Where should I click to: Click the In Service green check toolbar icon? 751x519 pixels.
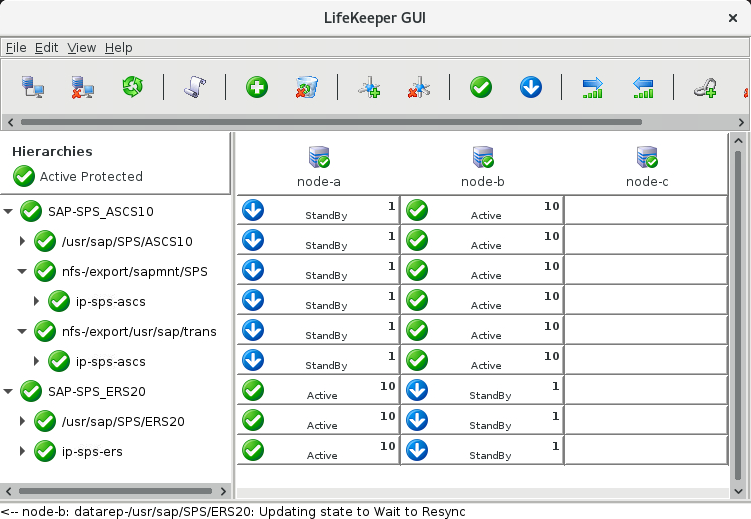pos(481,87)
